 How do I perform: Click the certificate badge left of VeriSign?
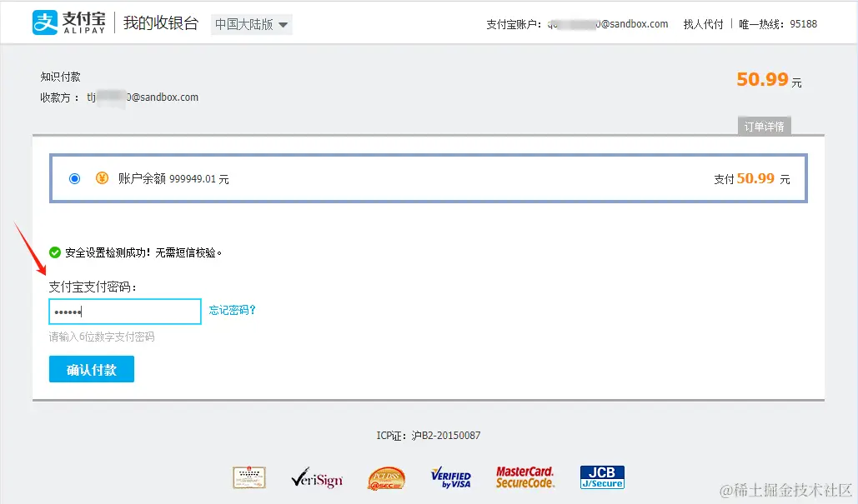click(249, 478)
